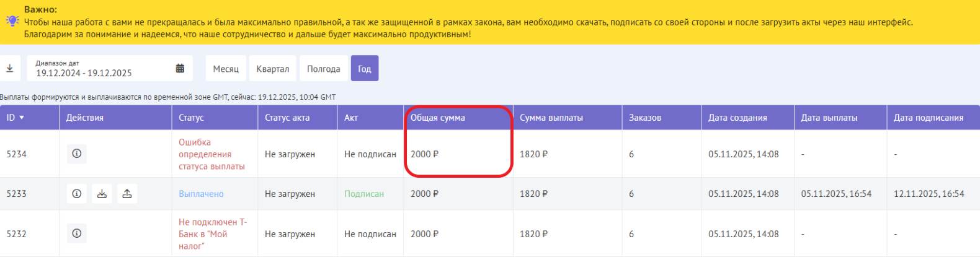Sort the table by the ID column arrow
980x257 pixels.
point(22,118)
